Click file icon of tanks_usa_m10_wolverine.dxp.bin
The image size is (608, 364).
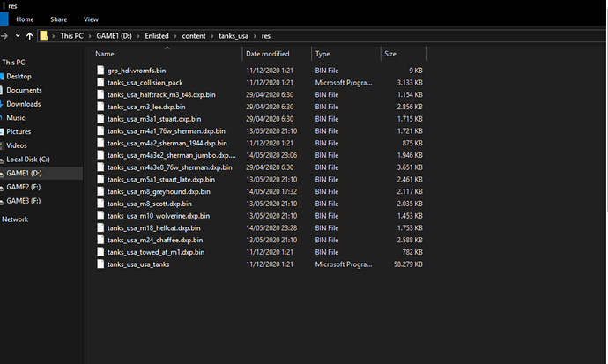[100, 216]
